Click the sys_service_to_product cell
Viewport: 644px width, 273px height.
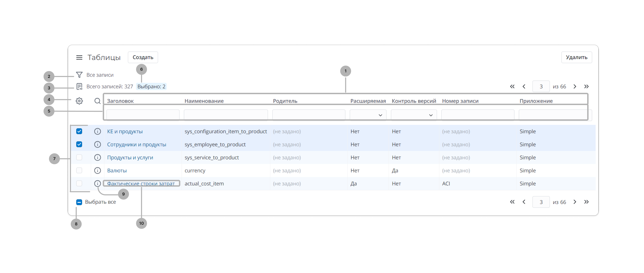[211, 157]
